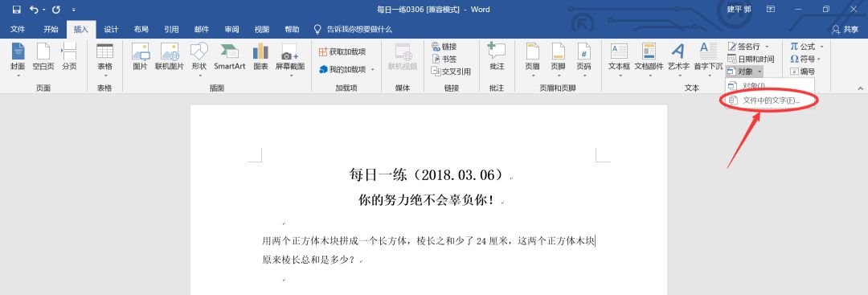Choose 文件中的文字(F) menu item

(x=770, y=100)
